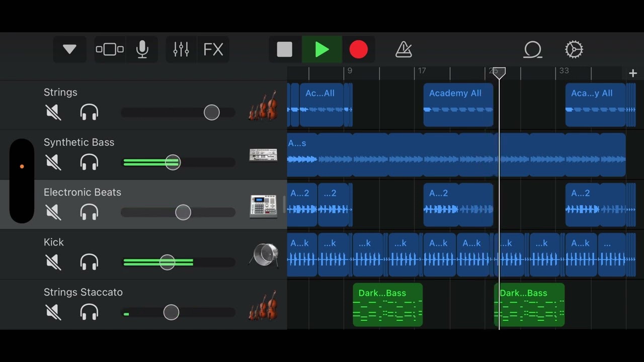
Task: Adjust the Electronic Beats volume slider
Action: (183, 212)
